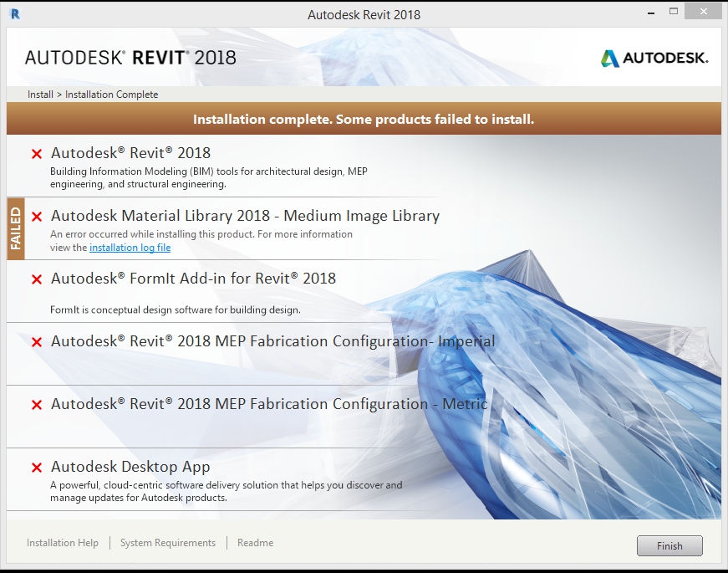This screenshot has width=728, height=573.
Task: Select Autodesk Desktop App title
Action: pyautogui.click(x=130, y=467)
